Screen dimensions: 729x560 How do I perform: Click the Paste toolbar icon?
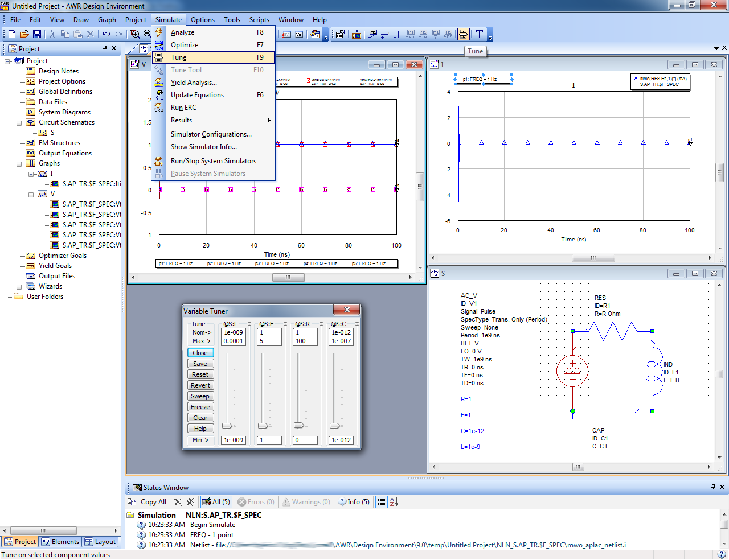tap(78, 35)
